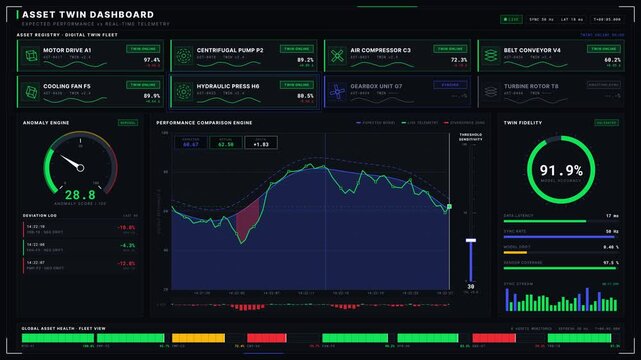This screenshot has width=641, height=360.
Task: Click the Asset Twin Dashboard title
Action: click(88, 15)
